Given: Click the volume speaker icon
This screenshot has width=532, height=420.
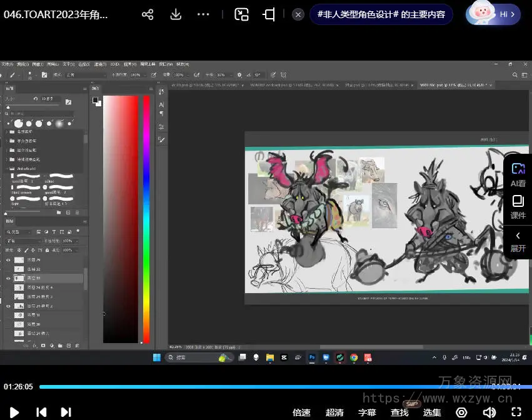Looking at the screenshot, I should click(489, 412).
